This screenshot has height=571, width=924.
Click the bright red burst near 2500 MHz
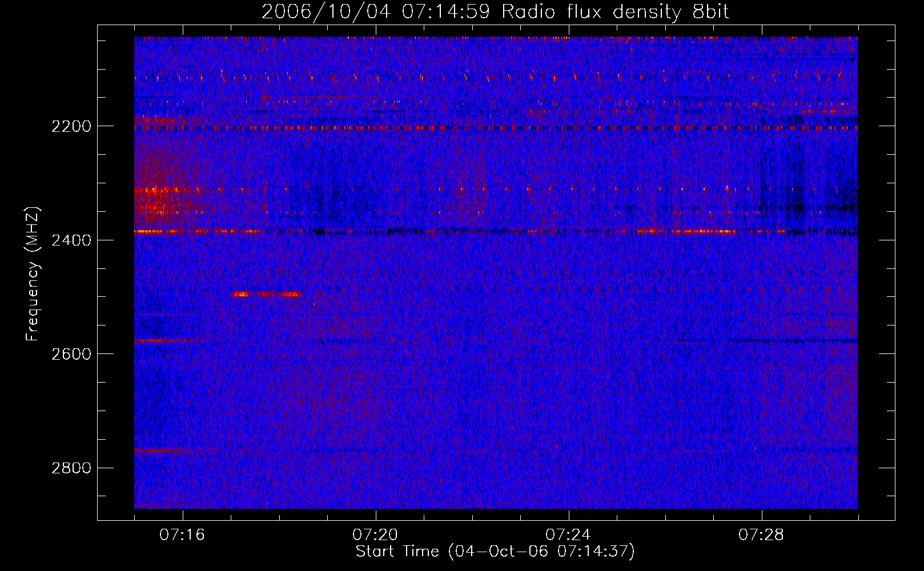[x=266, y=295]
